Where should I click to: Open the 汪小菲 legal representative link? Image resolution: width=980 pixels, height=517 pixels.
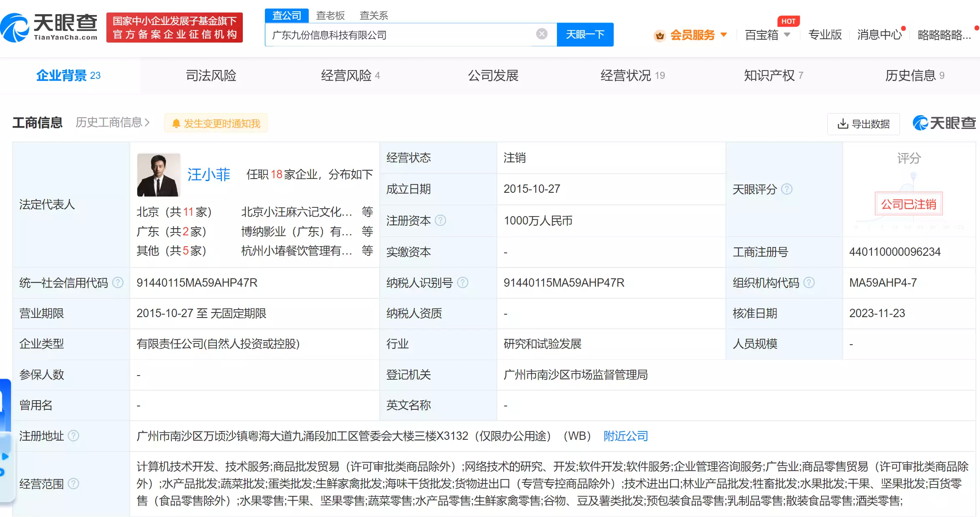click(x=209, y=174)
